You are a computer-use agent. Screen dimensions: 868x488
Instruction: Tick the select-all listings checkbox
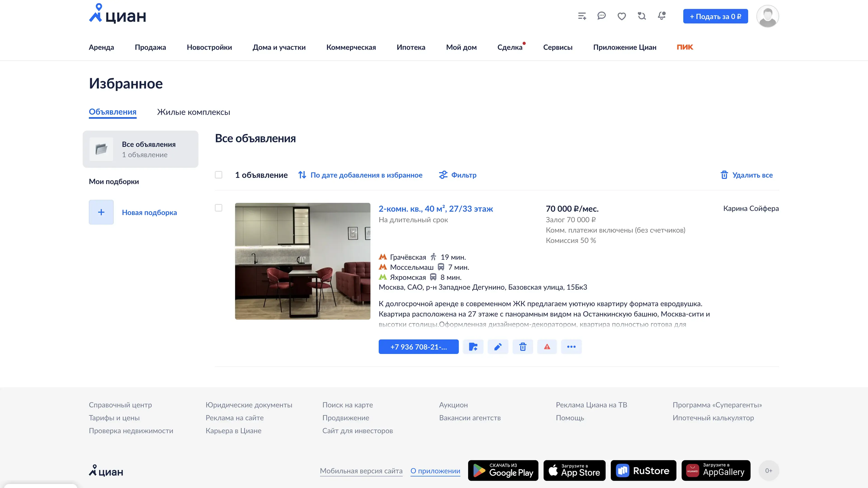click(219, 175)
